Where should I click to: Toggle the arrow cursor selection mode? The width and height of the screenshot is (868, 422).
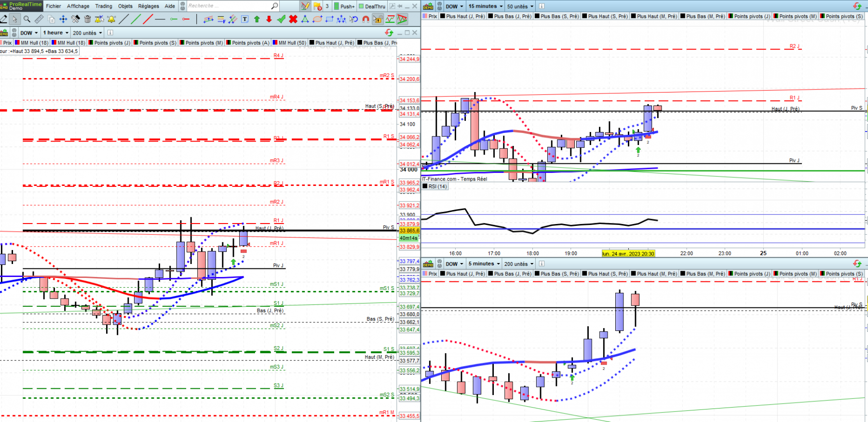(15, 19)
